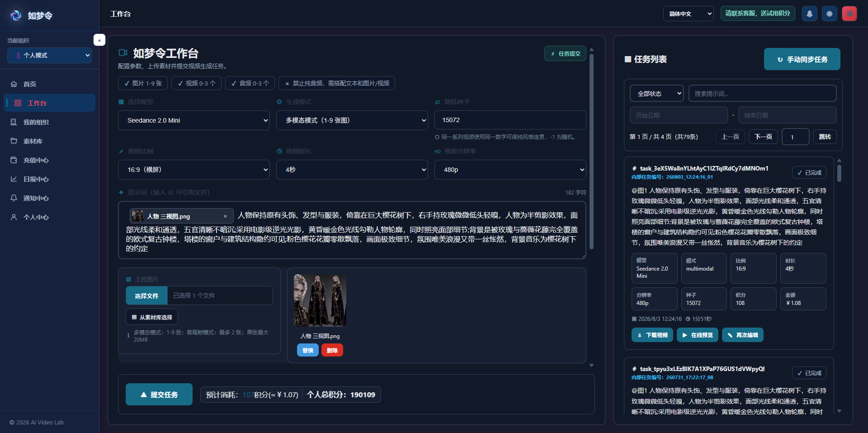The image size is (868, 433).
Task: Open 通知中心 in the sidebar
Action: (50, 198)
